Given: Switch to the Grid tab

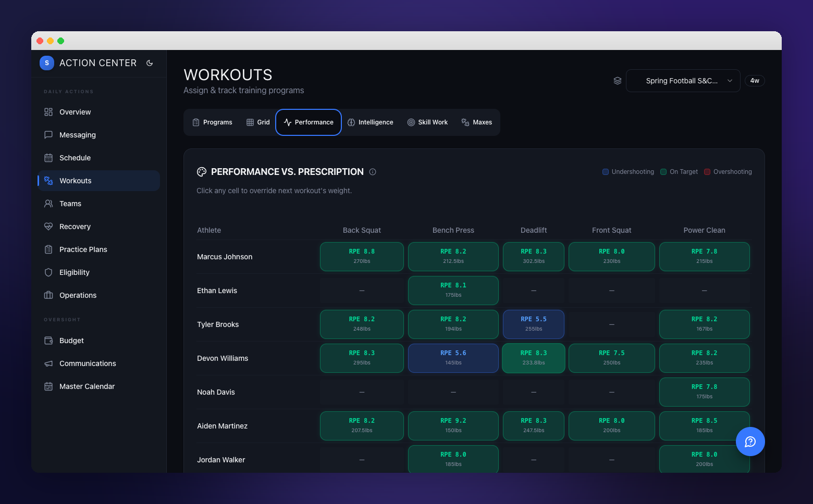Looking at the screenshot, I should coord(258,122).
